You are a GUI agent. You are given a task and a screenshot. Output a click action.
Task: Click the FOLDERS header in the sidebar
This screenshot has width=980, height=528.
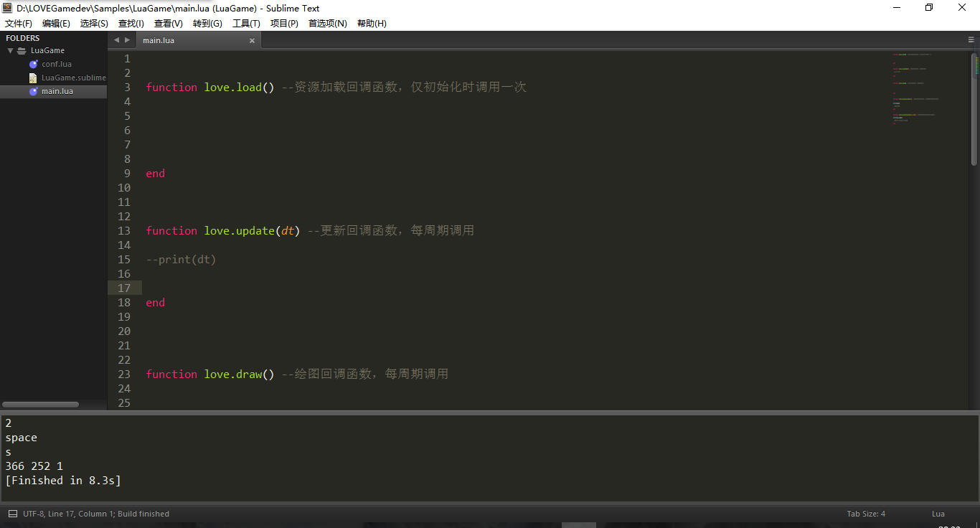tap(23, 38)
